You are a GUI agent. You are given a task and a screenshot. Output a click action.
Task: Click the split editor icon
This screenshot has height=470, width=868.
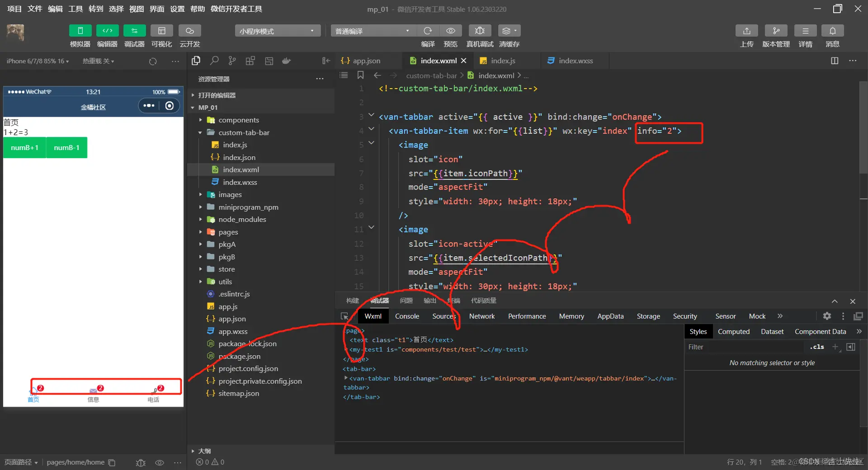click(x=835, y=61)
